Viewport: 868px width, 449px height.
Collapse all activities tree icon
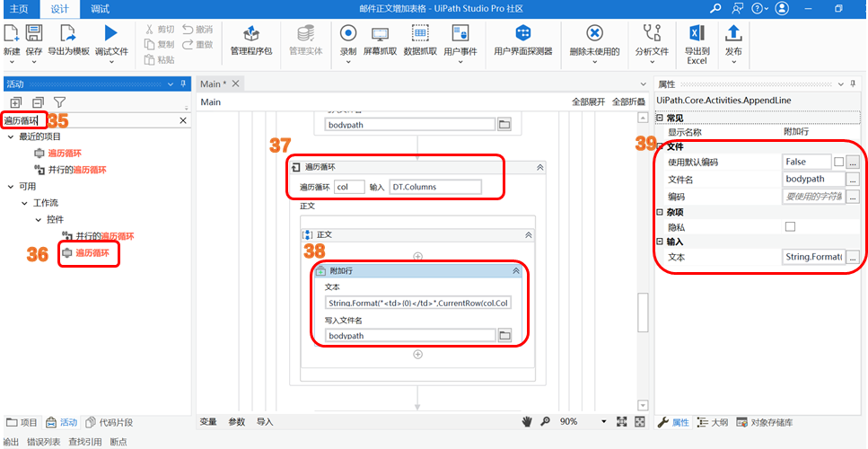coord(38,101)
